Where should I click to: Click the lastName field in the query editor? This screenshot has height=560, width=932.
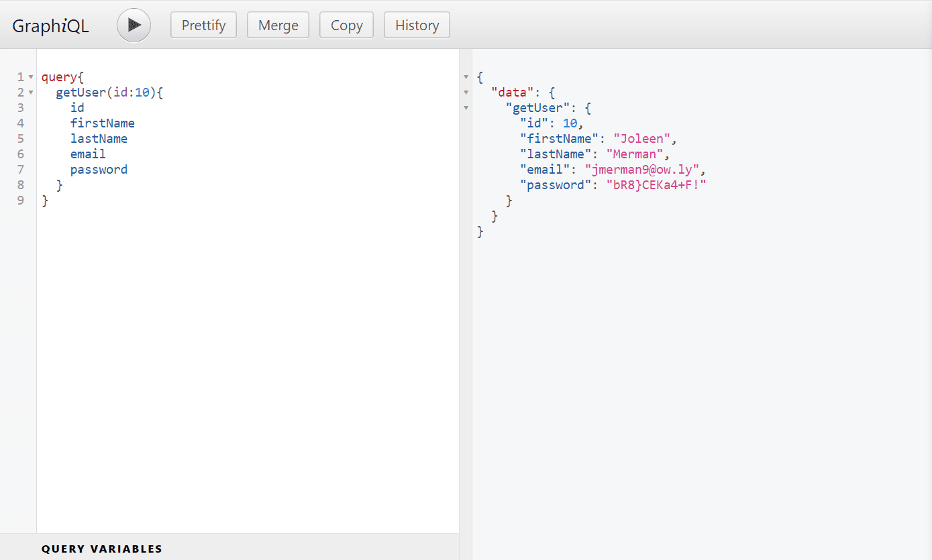[x=99, y=138]
